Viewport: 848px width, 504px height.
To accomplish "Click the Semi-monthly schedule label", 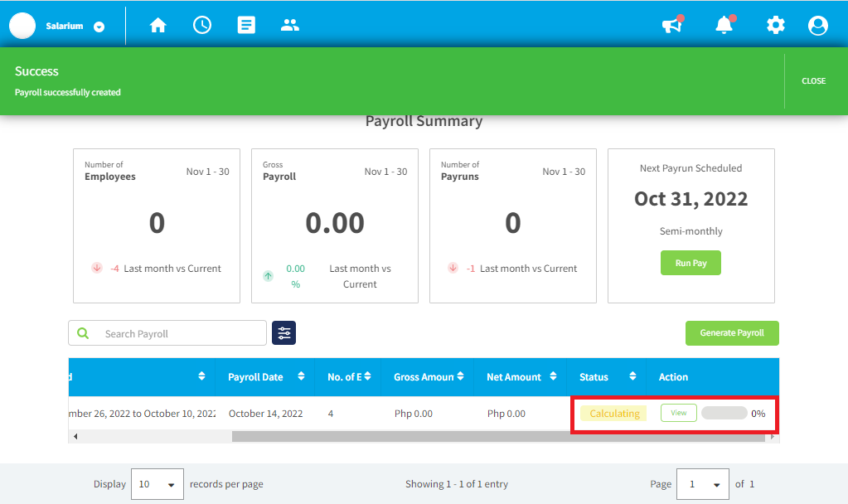I will tap(691, 231).
